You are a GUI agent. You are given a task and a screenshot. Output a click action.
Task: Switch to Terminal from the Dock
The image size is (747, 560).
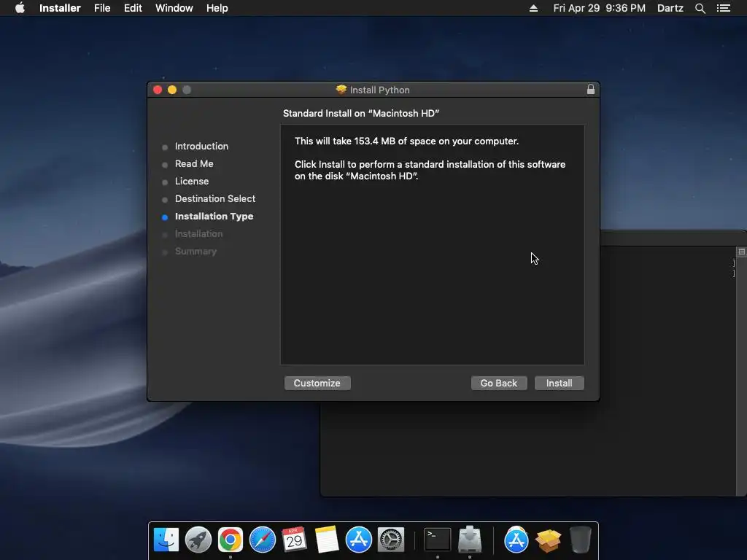click(x=438, y=540)
